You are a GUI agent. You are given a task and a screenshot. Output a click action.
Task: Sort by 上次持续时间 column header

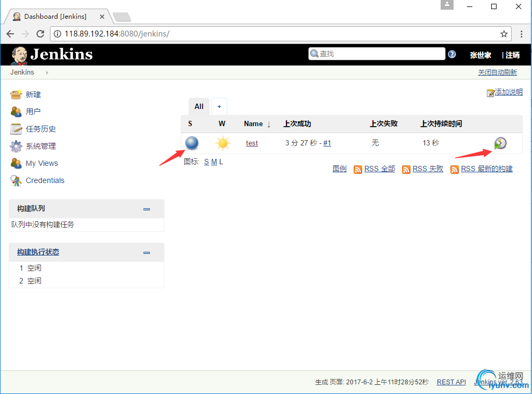[x=441, y=123]
